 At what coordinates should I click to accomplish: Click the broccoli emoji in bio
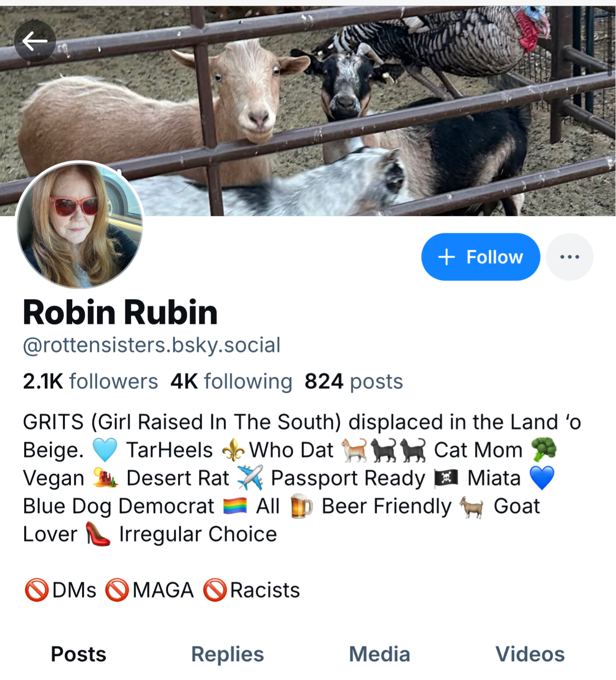(544, 450)
